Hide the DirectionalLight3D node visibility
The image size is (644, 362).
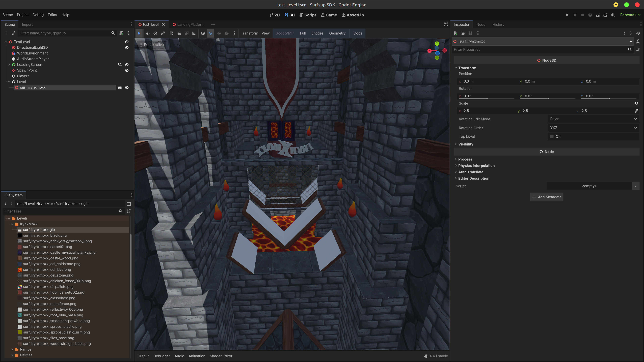pos(127,47)
